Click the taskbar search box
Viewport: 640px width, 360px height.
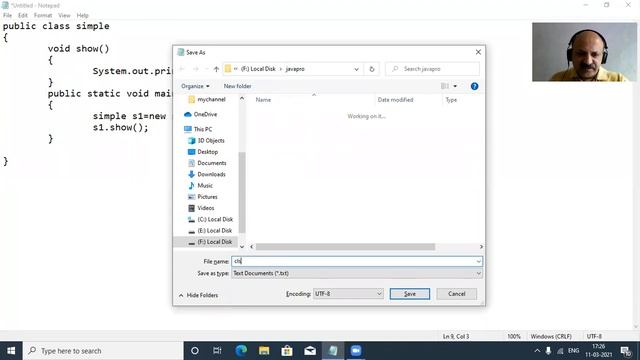(103, 351)
